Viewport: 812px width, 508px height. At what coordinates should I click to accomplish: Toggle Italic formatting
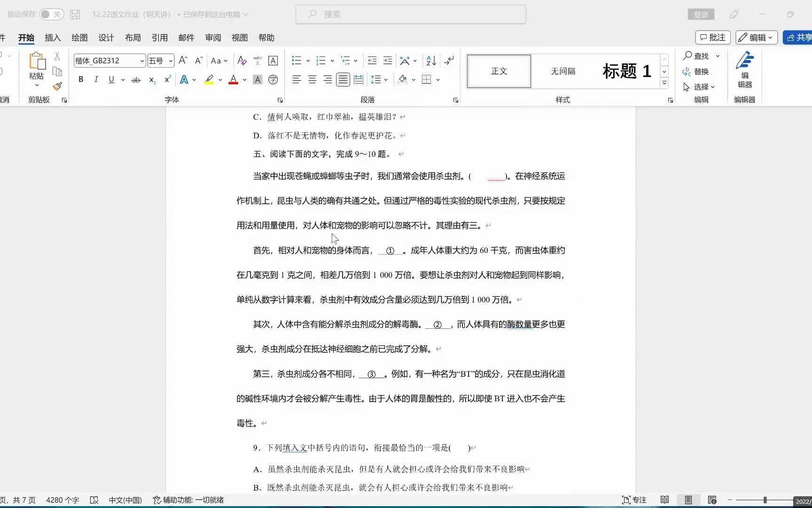(96, 79)
